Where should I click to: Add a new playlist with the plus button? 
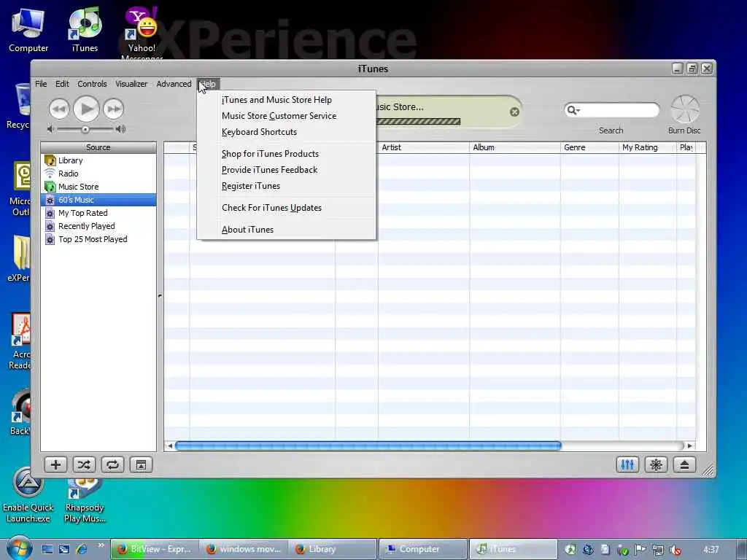[55, 464]
